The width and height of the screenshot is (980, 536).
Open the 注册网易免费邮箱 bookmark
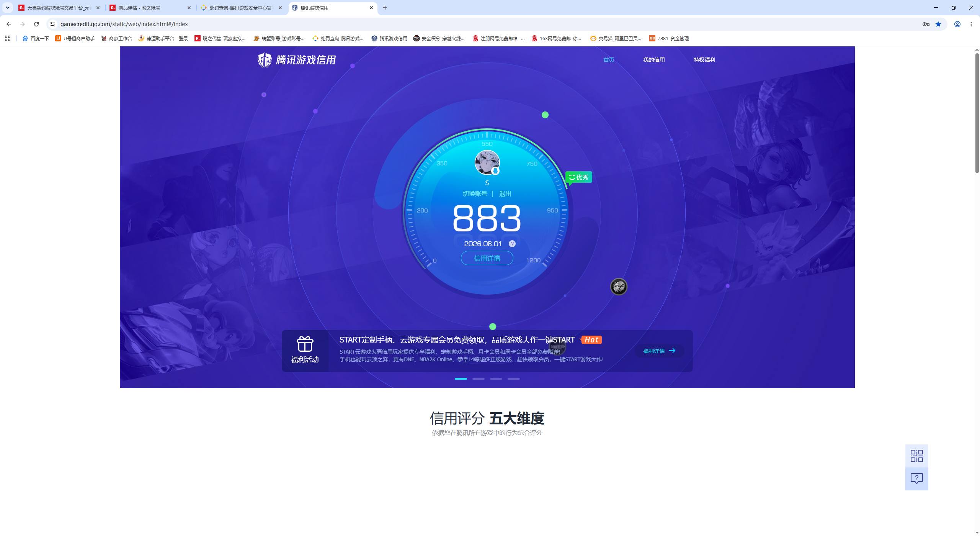[x=499, y=38]
